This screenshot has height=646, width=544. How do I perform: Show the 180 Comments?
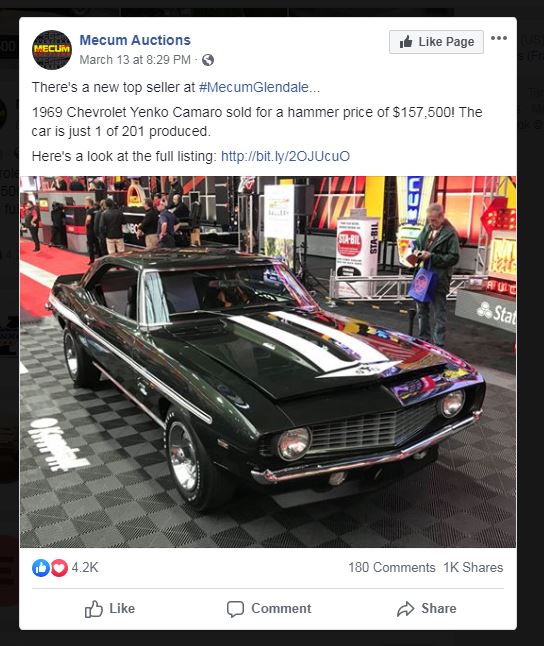392,567
